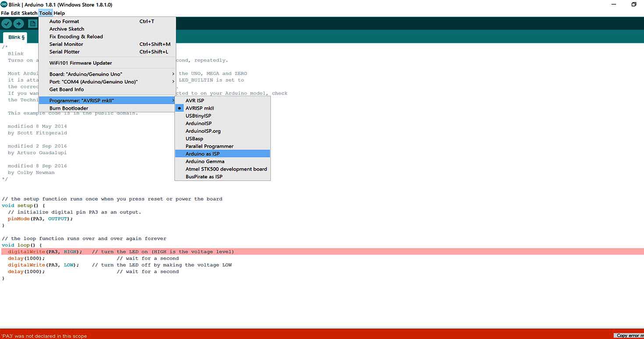644x339 pixels.
Task: Open the Help menu
Action: (59, 13)
